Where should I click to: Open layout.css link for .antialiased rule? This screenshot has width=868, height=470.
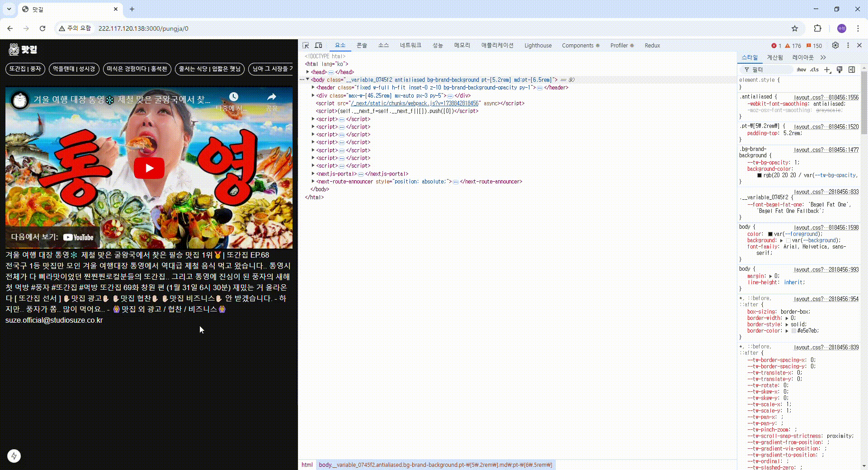pos(826,98)
